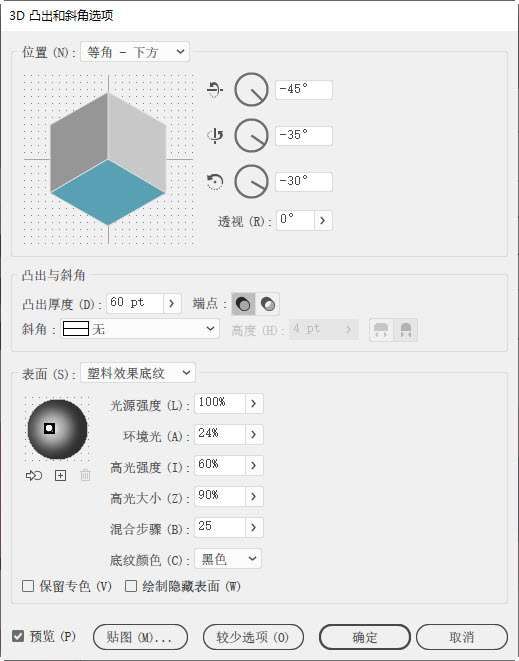
Task: Enable the 绘制隐藏表面 checkbox
Action: [131, 586]
